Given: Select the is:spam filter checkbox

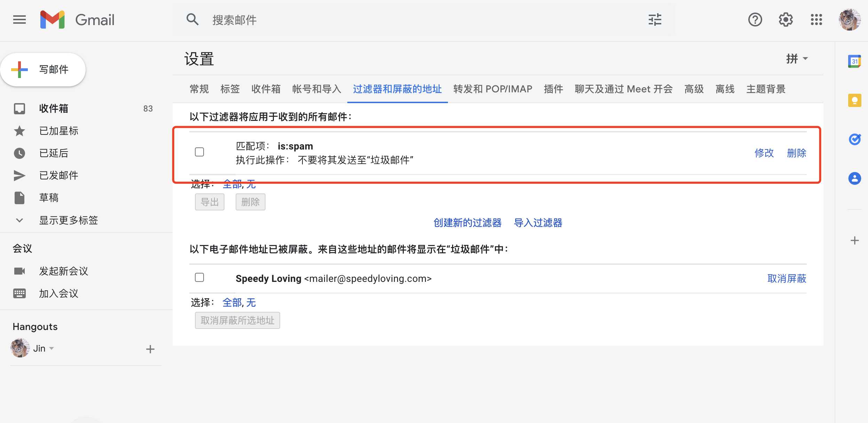Looking at the screenshot, I should pyautogui.click(x=199, y=152).
